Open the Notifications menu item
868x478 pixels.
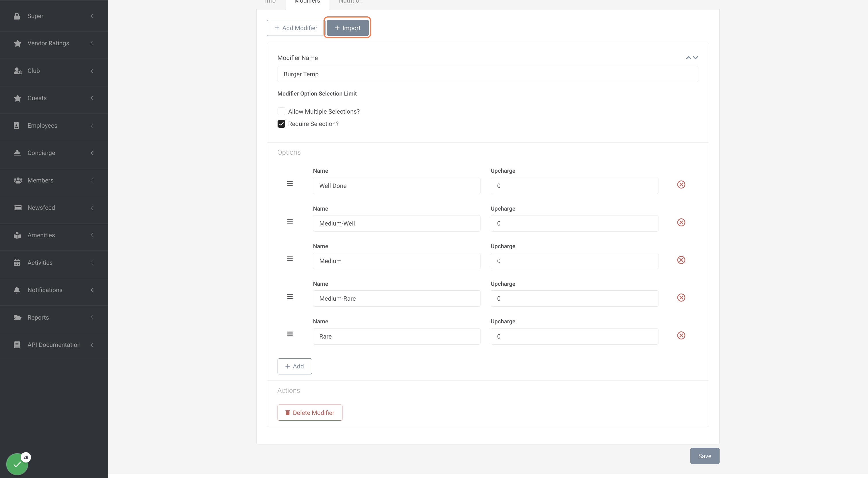[54, 290]
